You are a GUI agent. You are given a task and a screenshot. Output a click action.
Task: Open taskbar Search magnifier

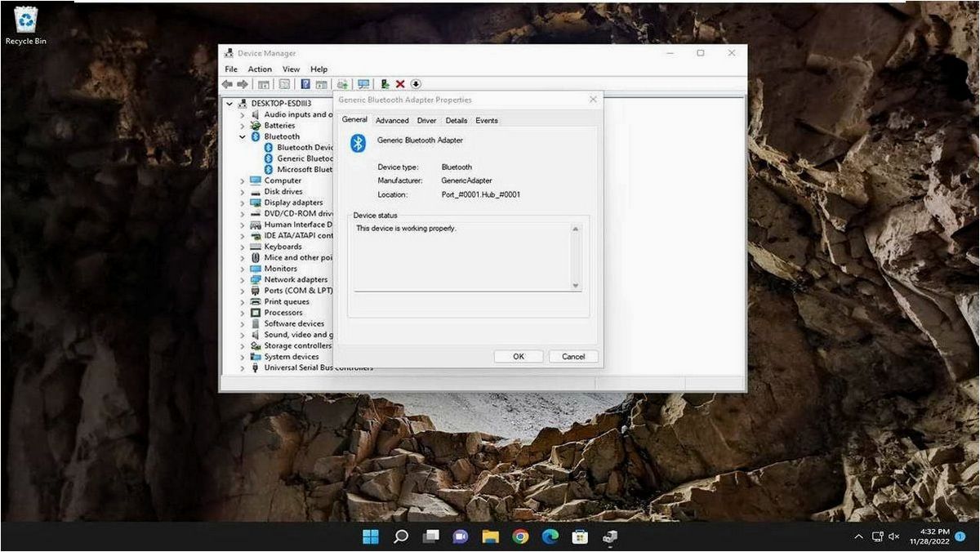pyautogui.click(x=401, y=536)
